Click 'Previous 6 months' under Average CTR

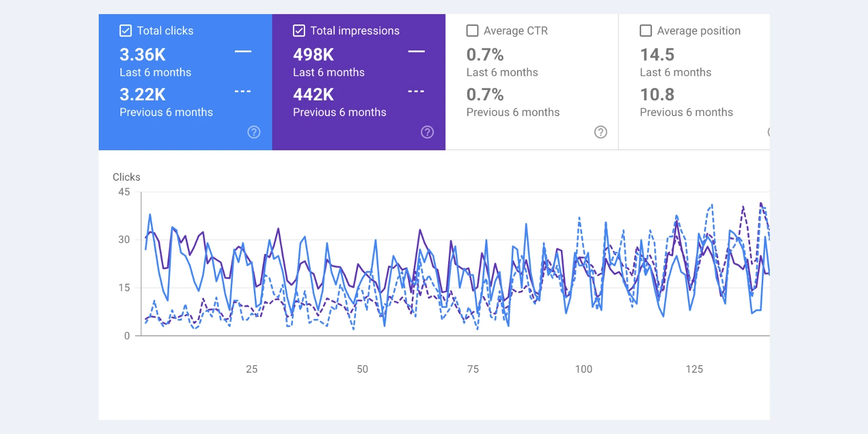coord(513,112)
